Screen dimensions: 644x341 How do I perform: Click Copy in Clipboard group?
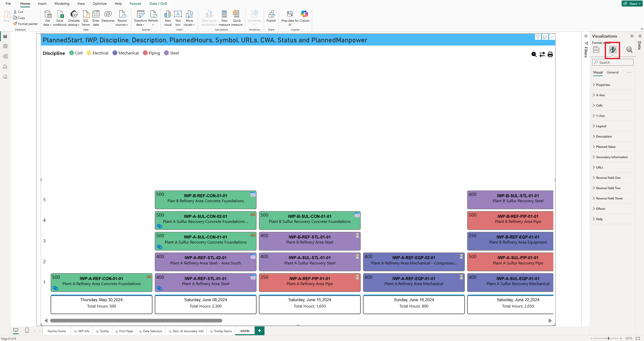click(19, 18)
